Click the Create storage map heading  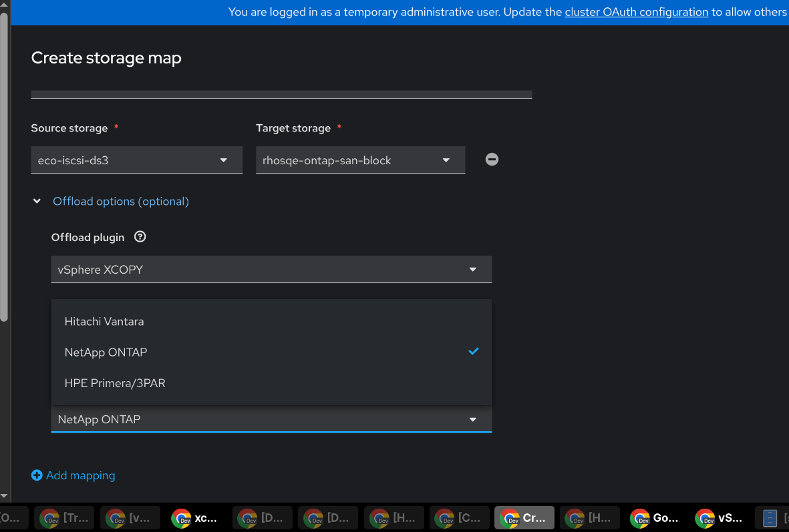click(x=106, y=58)
